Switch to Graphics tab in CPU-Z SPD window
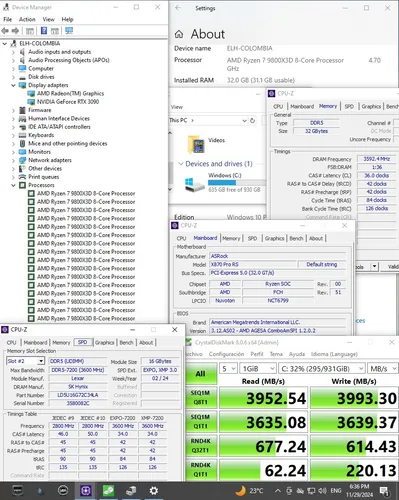The width and height of the screenshot is (399, 500). (105, 343)
